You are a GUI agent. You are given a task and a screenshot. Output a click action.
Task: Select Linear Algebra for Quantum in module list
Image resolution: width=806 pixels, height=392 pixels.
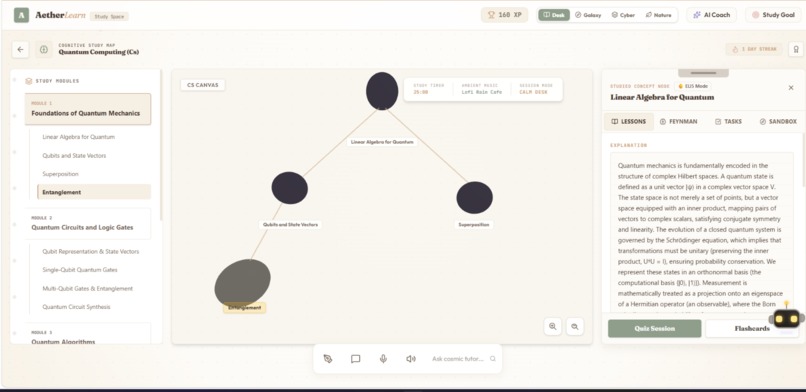pos(94,137)
